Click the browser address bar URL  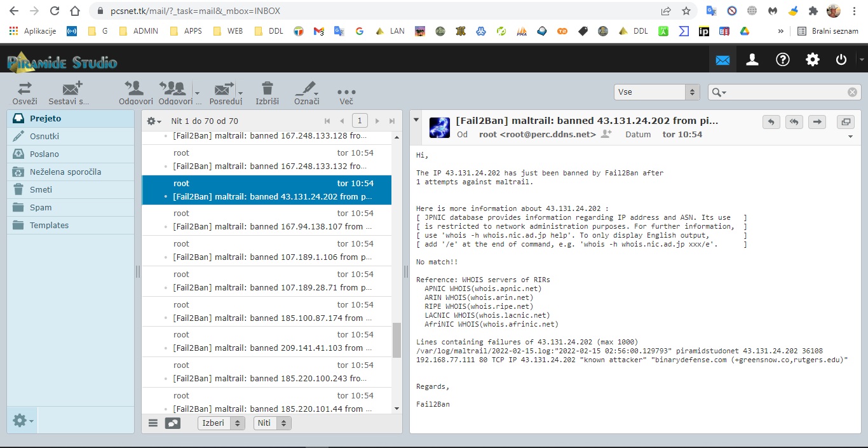coord(195,11)
